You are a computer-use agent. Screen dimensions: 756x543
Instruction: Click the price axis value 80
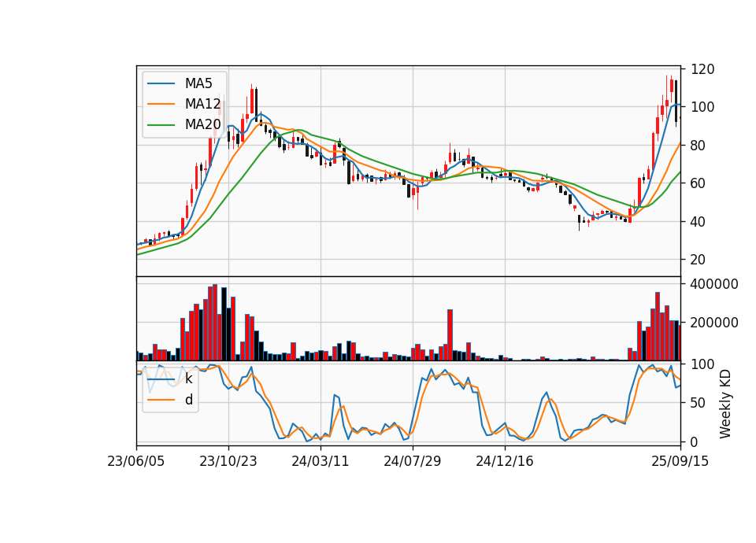coord(699,146)
